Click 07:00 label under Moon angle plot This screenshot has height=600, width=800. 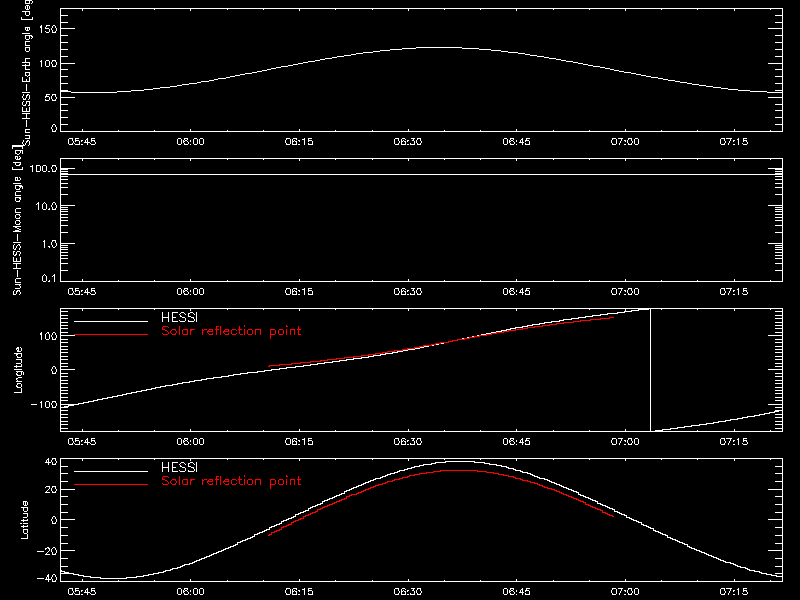pyautogui.click(x=625, y=292)
